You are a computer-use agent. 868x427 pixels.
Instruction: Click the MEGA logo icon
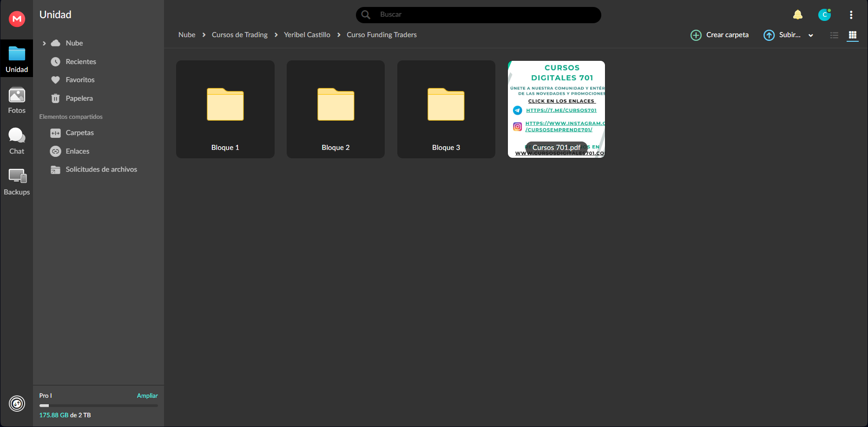point(17,19)
